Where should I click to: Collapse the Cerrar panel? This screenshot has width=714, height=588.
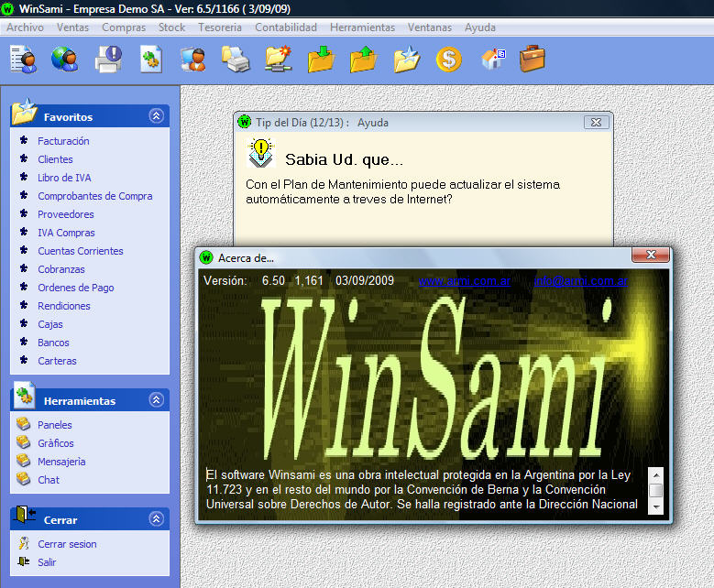(x=156, y=518)
